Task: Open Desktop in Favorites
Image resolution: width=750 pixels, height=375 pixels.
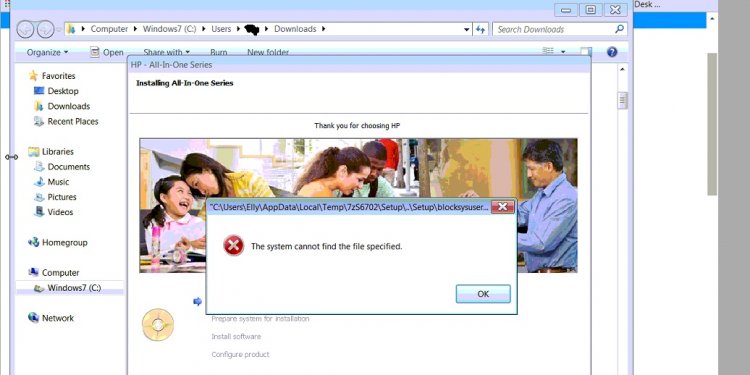Action: coord(63,91)
